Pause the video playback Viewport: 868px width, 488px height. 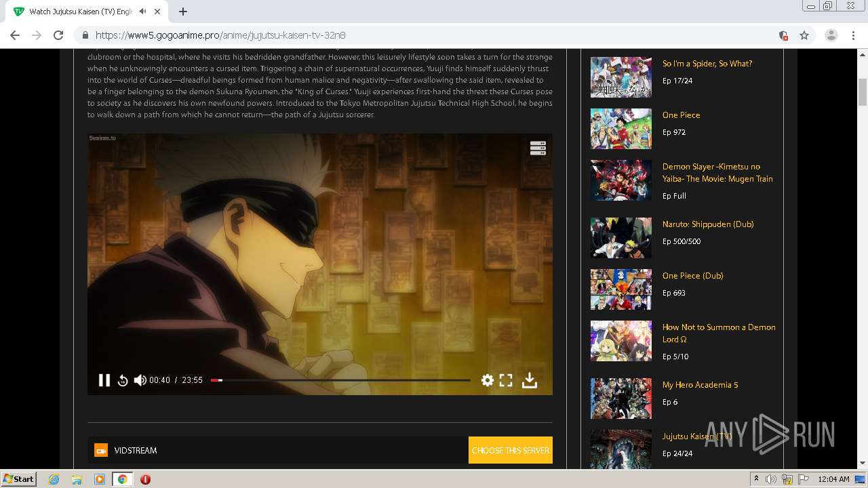point(104,380)
